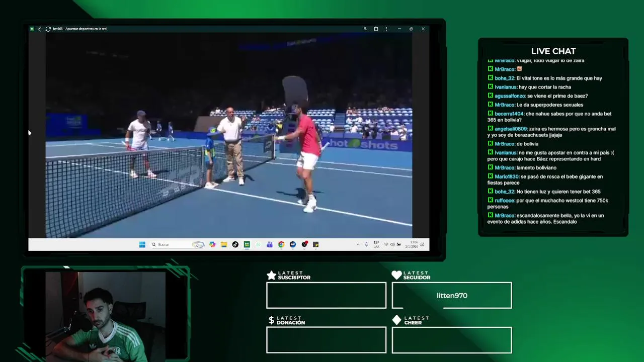Open the black app with red badge on taskbar

point(304,244)
